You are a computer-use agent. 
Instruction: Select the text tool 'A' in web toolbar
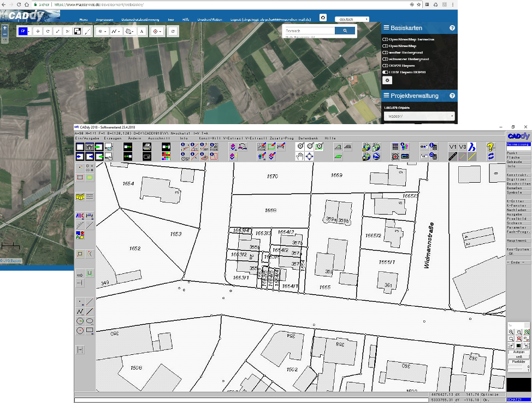coord(142,31)
